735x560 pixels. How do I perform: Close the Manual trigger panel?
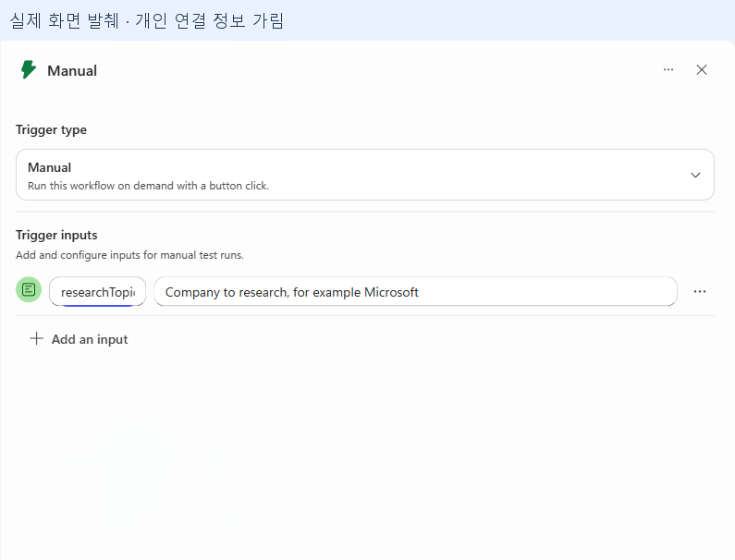tap(701, 70)
